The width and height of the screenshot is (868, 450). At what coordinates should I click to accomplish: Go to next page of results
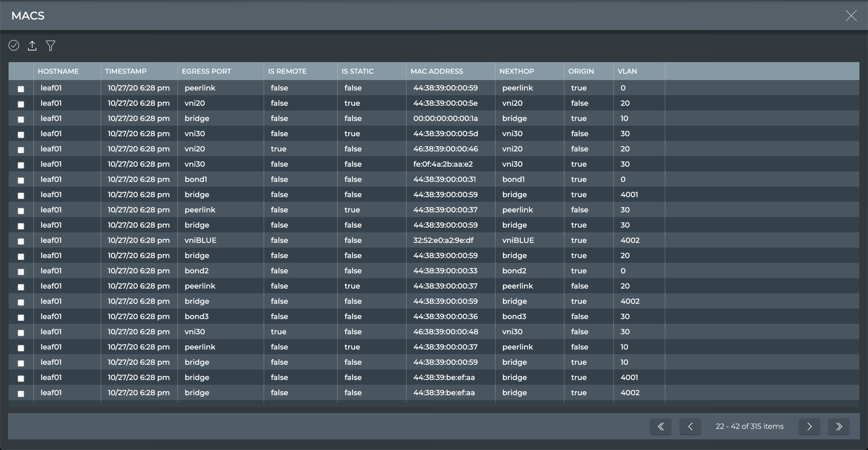pos(809,426)
